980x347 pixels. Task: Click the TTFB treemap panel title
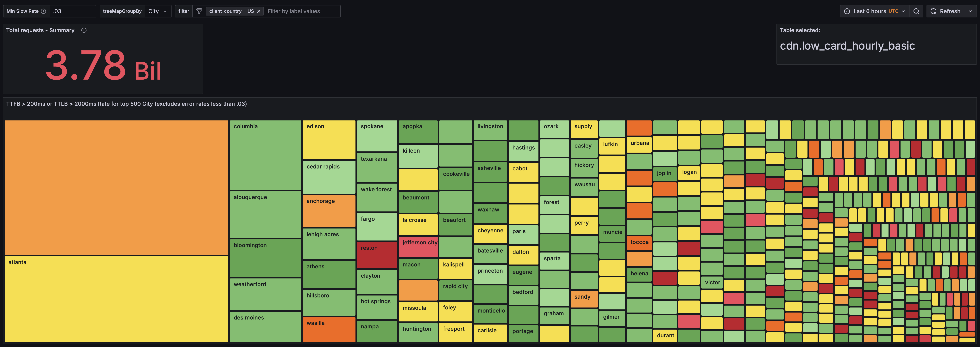pyautogui.click(x=126, y=104)
